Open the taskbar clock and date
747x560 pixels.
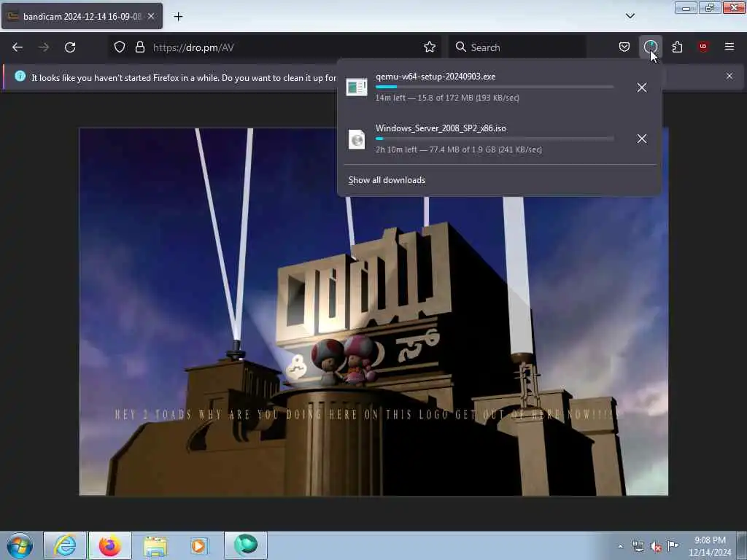[x=710, y=546]
